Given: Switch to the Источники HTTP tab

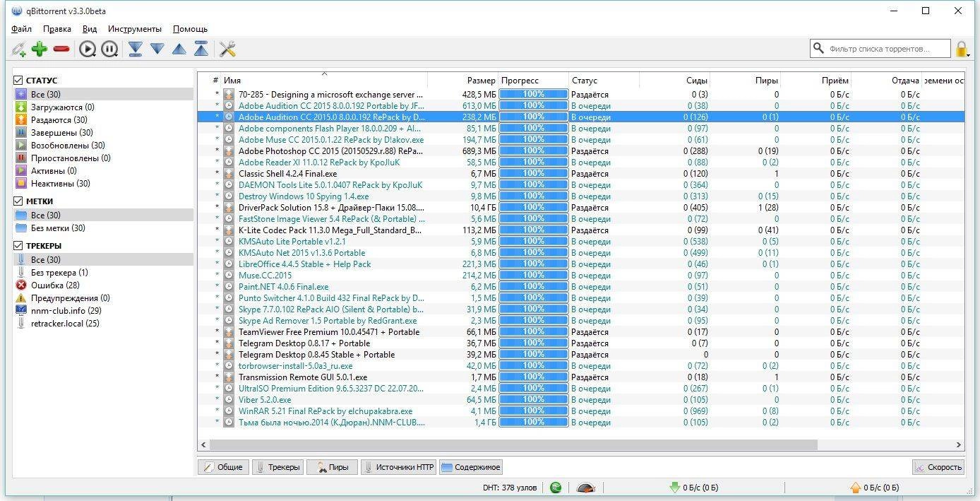Looking at the screenshot, I should 398,466.
